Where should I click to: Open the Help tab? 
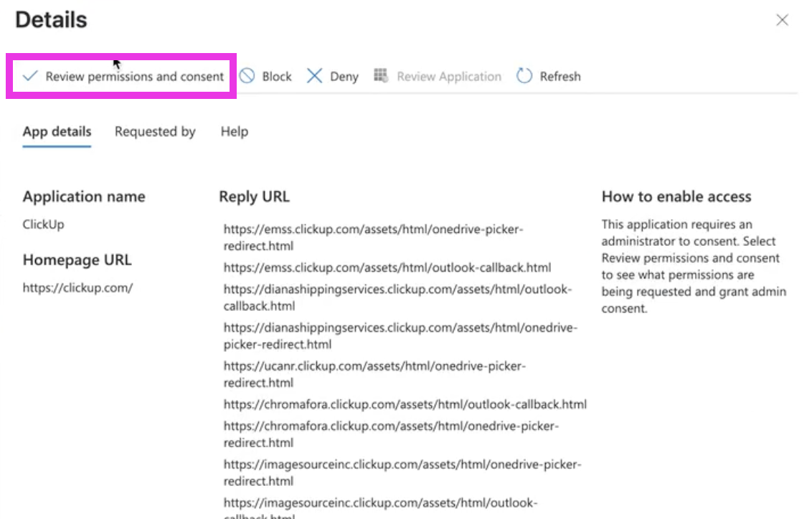point(234,132)
